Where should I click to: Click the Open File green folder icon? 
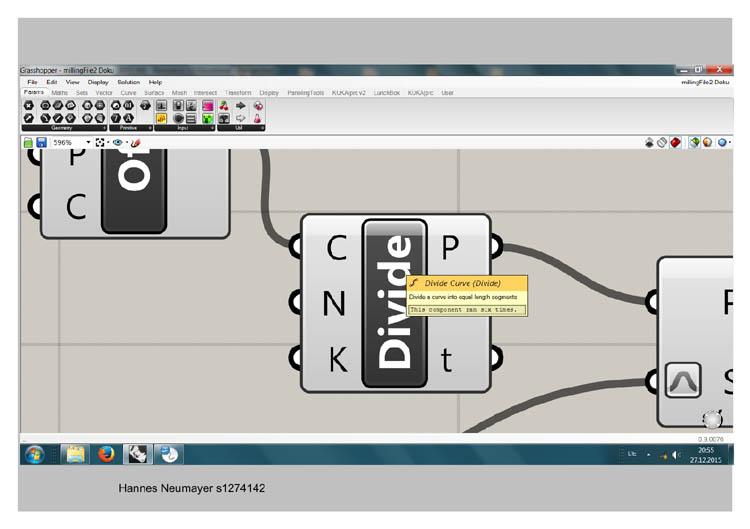coord(28,143)
